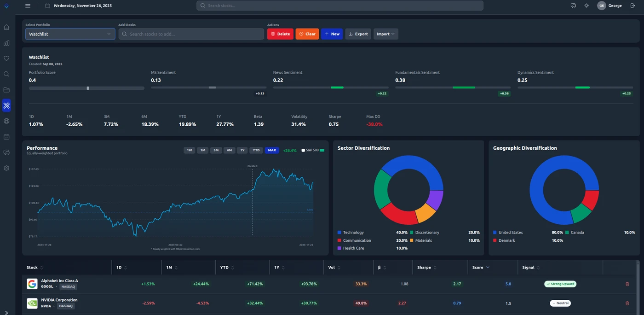This screenshot has height=315, width=644.
Task: Delete the Alphabet row with trash icon
Action: click(x=627, y=284)
